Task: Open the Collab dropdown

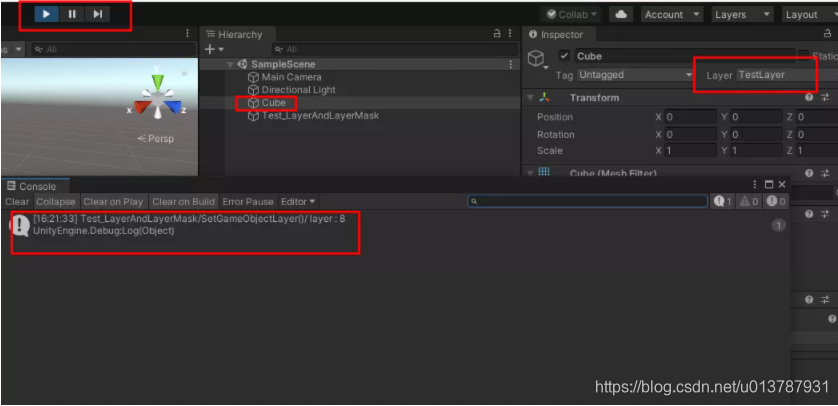Action: (x=571, y=14)
